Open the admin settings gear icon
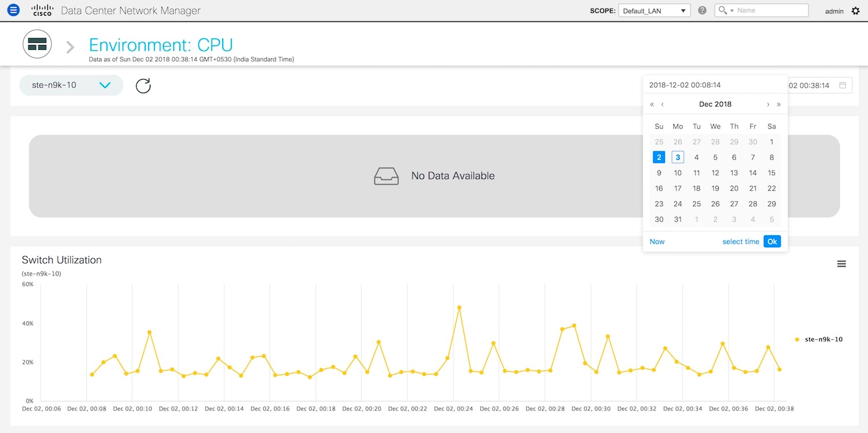This screenshot has height=433, width=868. click(x=855, y=11)
